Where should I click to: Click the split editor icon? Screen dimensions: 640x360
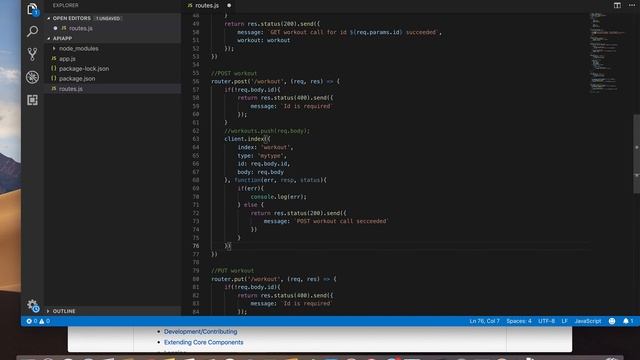click(617, 5)
